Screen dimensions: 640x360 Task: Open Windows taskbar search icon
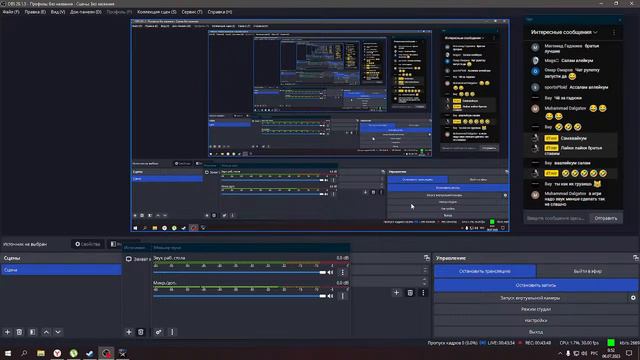[x=24, y=353]
